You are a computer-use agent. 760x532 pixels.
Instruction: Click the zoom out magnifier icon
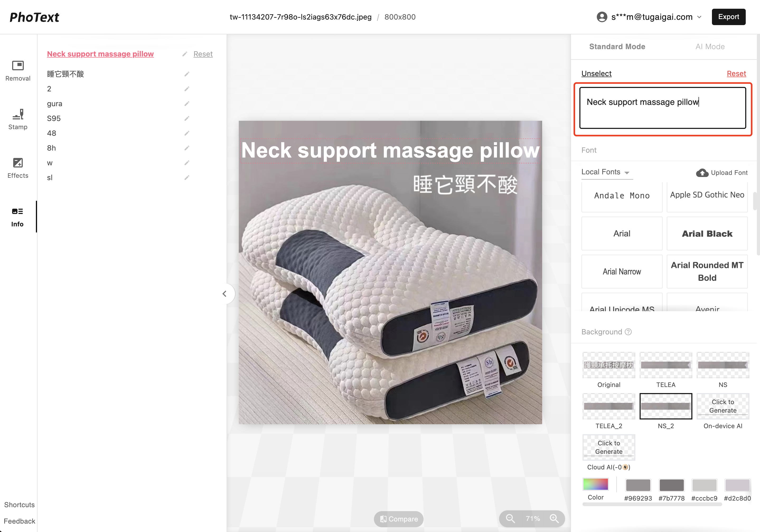tap(510, 519)
